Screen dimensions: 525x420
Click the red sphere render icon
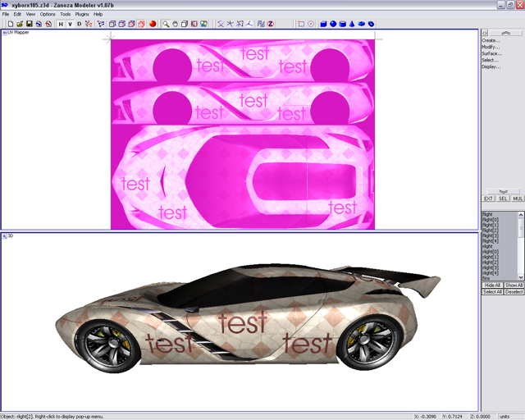(153, 24)
